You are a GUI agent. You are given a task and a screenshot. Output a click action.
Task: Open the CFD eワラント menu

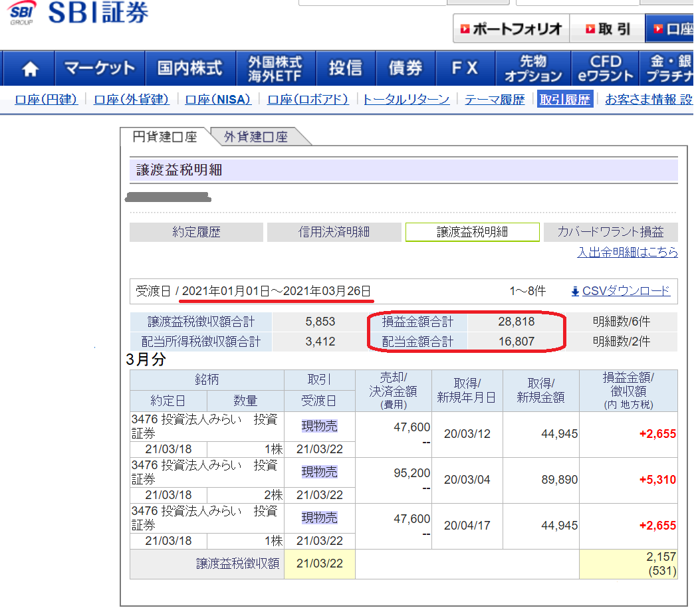pos(605,68)
